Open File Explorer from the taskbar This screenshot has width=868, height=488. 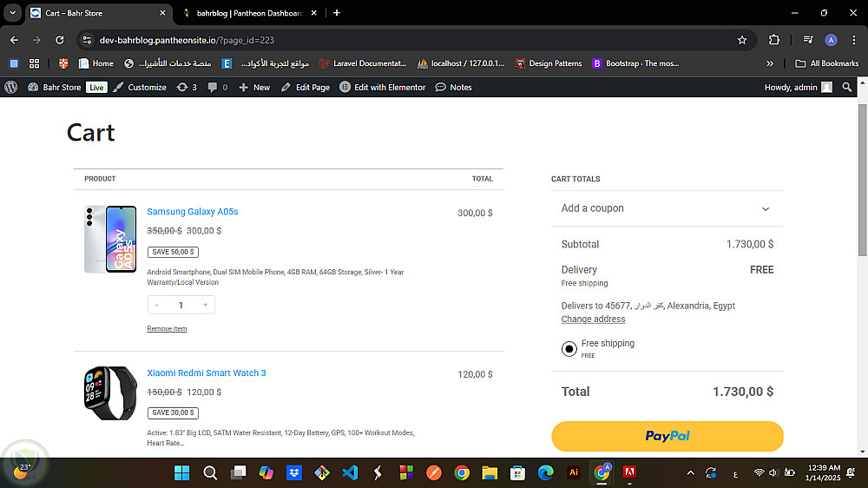click(x=490, y=472)
